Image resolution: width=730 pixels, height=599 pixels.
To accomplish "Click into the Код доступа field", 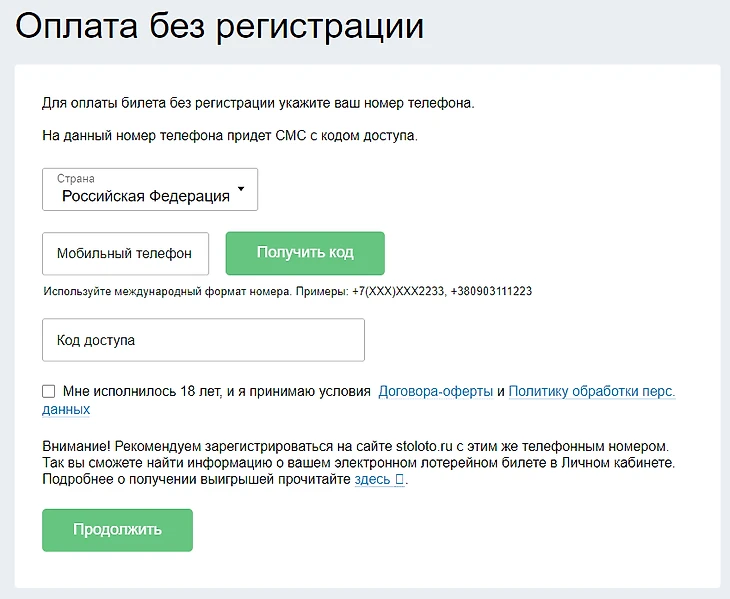I will (x=203, y=340).
